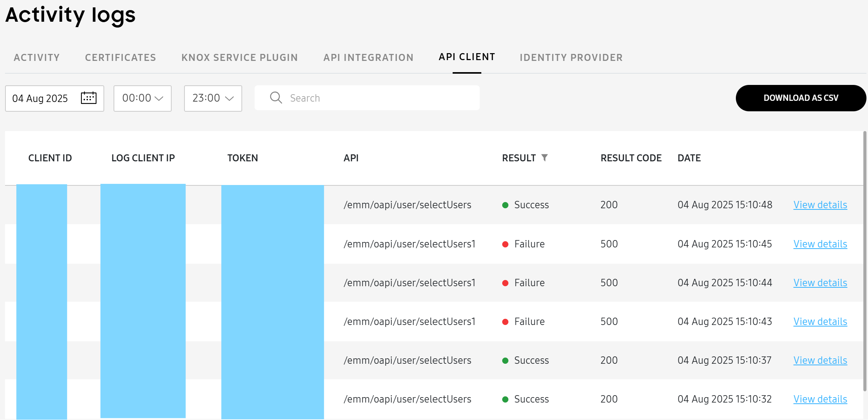The width and height of the screenshot is (868, 420).
Task: Open the IDENTITY PROVIDER tab
Action: click(571, 57)
